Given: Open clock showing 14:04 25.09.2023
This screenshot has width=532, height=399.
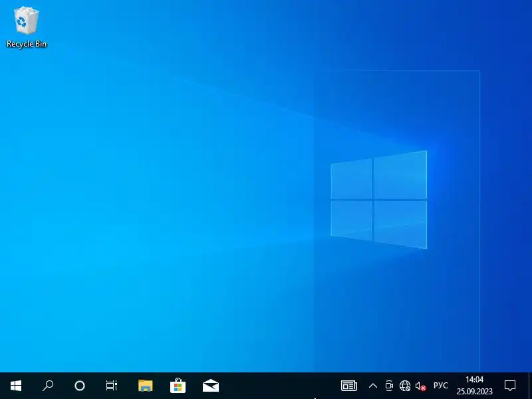Looking at the screenshot, I should click(474, 386).
